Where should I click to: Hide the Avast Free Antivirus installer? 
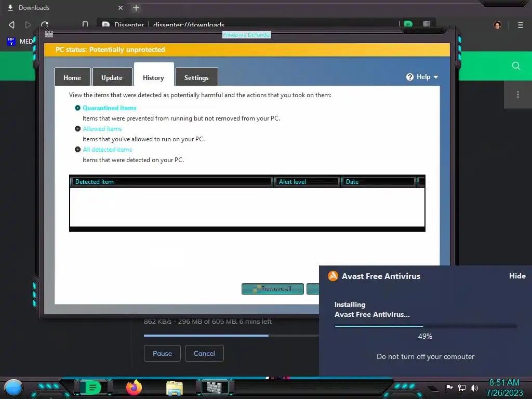pos(517,276)
